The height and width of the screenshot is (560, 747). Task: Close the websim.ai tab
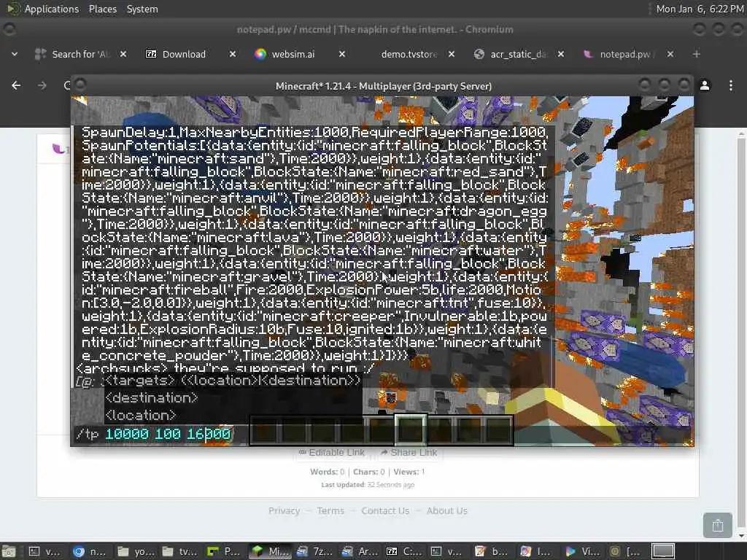[342, 54]
